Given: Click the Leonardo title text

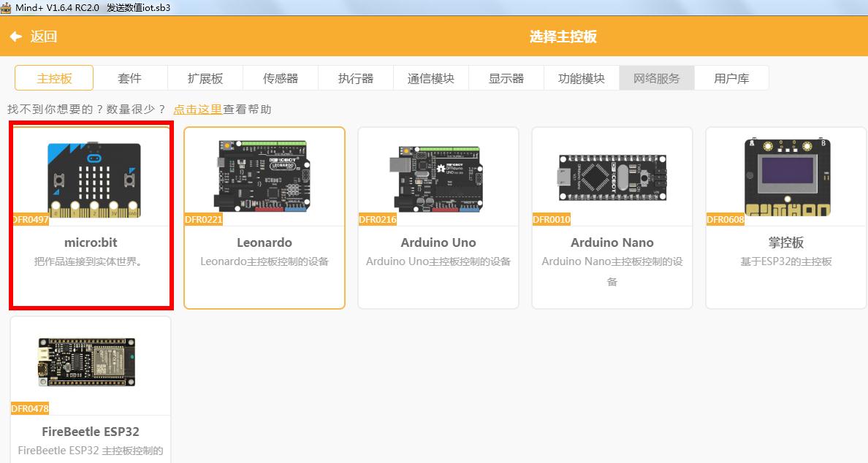Looking at the screenshot, I should click(x=264, y=242).
